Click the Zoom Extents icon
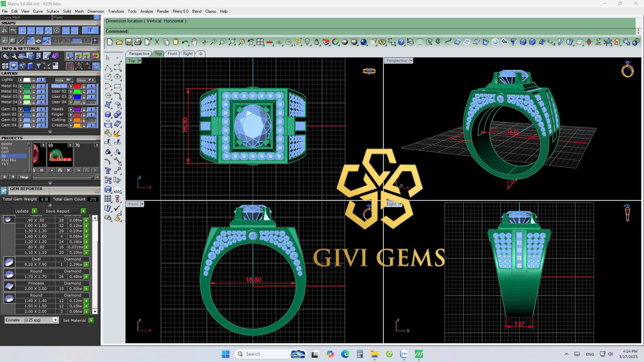The height and width of the screenshot is (362, 644). 232,42
